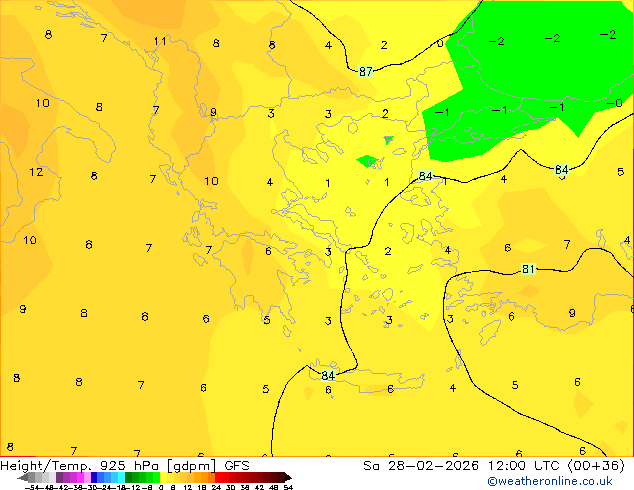Click the dark brown right legend arrow
Viewport: 634px width, 490px height.
[288, 478]
